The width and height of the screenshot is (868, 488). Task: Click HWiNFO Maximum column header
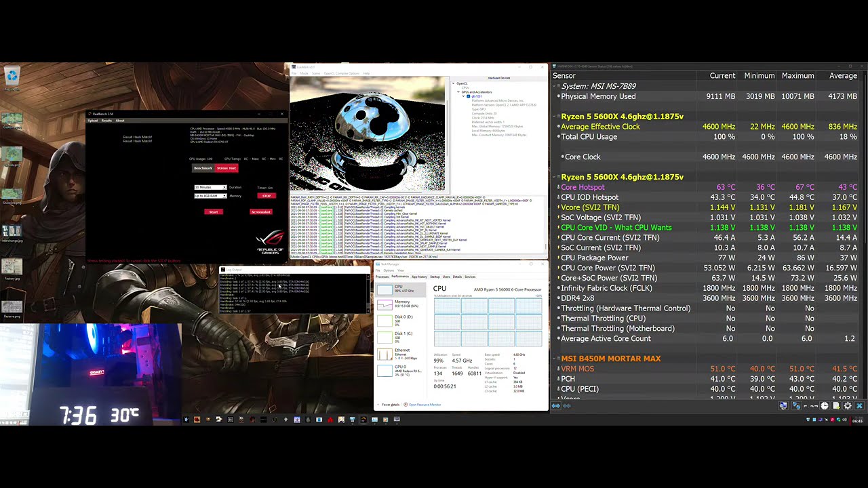pos(797,76)
